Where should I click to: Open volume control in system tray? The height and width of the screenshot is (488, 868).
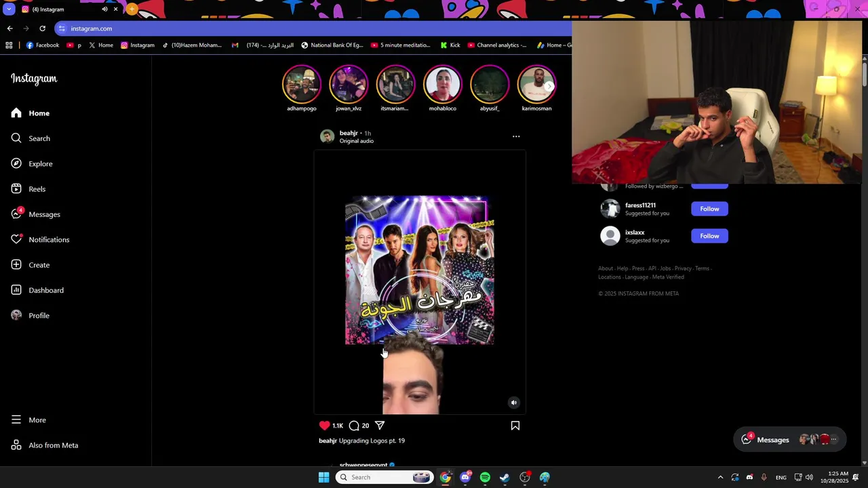tap(809, 477)
